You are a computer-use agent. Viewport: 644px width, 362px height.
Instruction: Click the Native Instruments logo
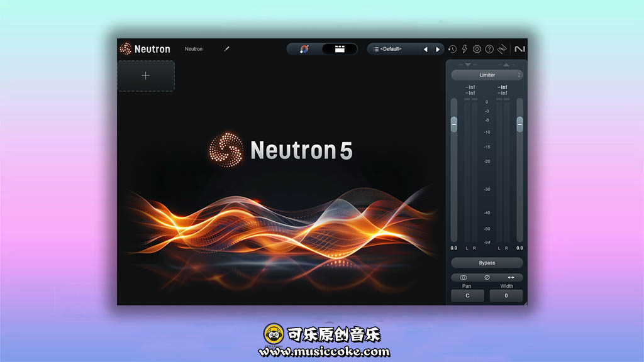pos(519,49)
